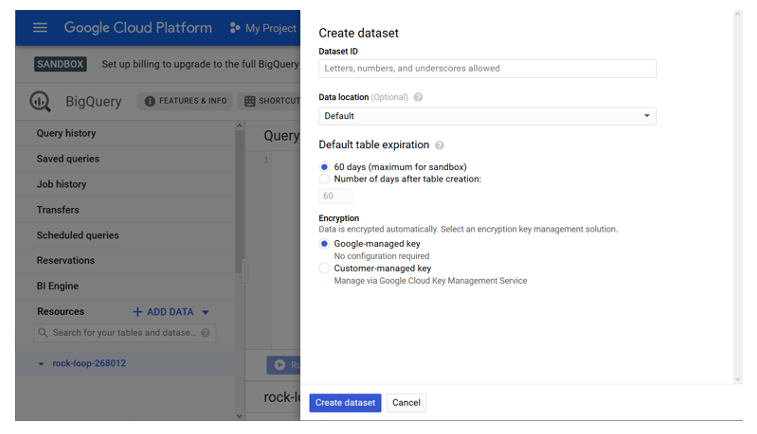Select Number of days after table creation

(324, 179)
